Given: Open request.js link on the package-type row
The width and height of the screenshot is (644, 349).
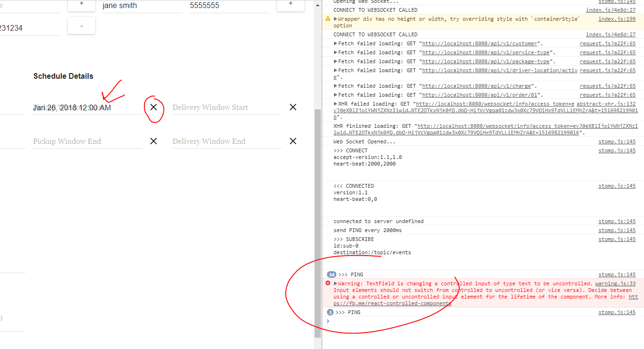Looking at the screenshot, I should point(608,61).
